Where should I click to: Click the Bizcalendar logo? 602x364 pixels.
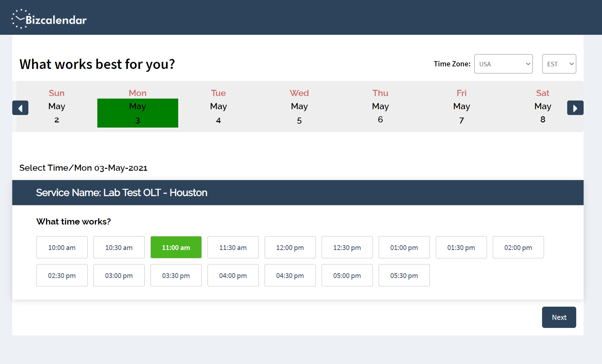[x=49, y=19]
